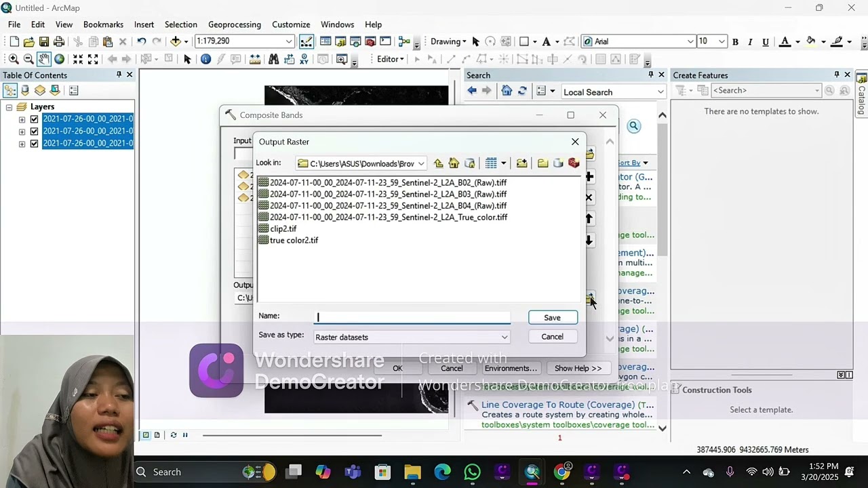The width and height of the screenshot is (868, 488).
Task: Click the Name input field
Action: (x=412, y=317)
